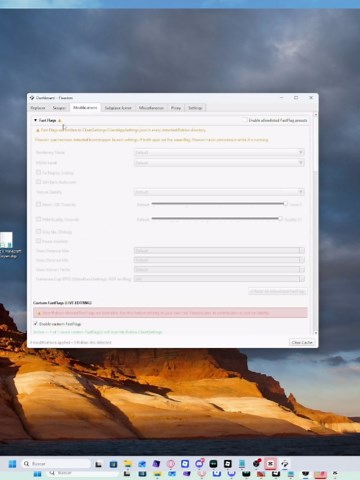Launch the Roblox taskbar icon
Image resolution: width=360 pixels, height=480 pixels.
[228, 464]
